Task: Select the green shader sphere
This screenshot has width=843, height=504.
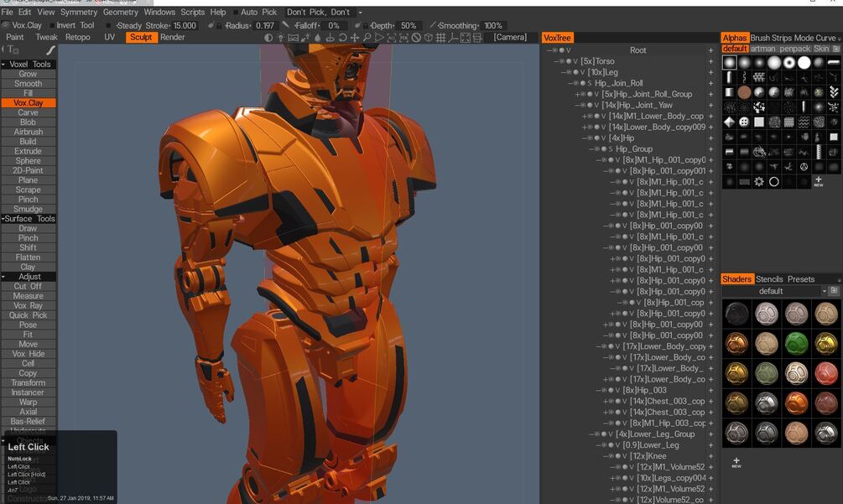Action: 796,343
